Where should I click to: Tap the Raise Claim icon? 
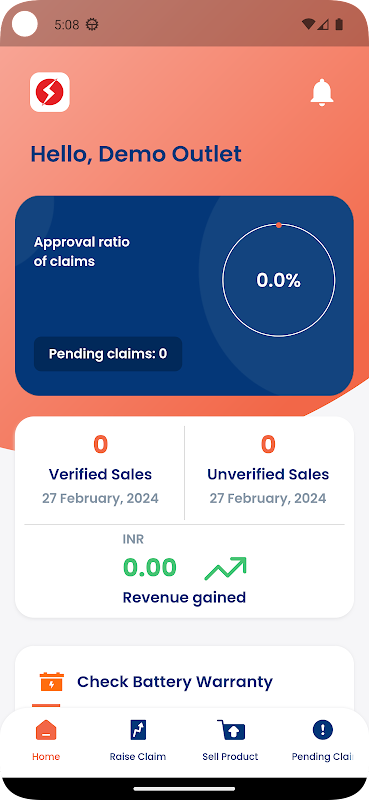pos(138,730)
